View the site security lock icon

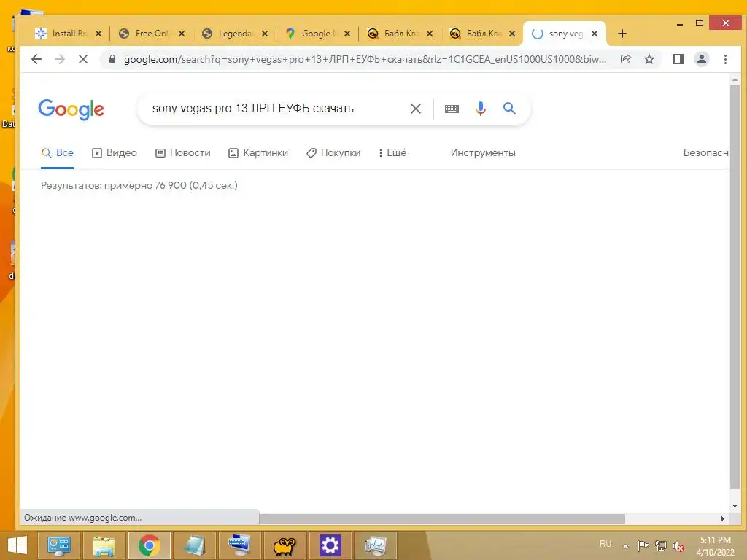click(x=112, y=59)
